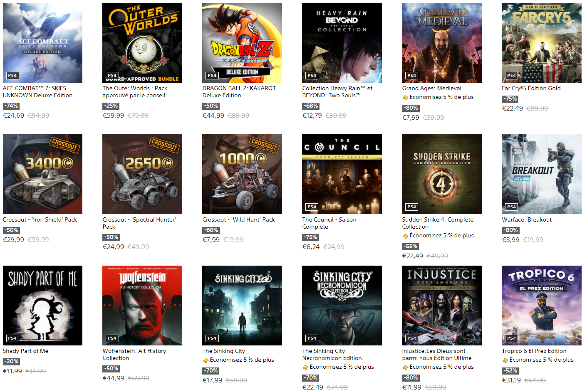The height and width of the screenshot is (392, 587).
Task: Click the PS Plus icon under Necronomicon Edition
Action: click(305, 367)
